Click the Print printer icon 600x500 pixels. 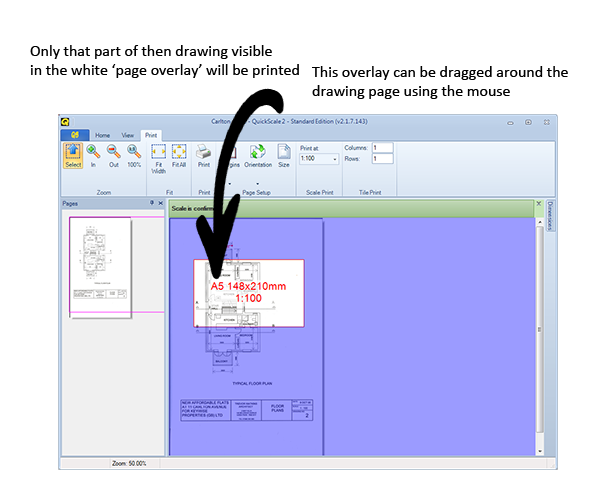coord(203,155)
